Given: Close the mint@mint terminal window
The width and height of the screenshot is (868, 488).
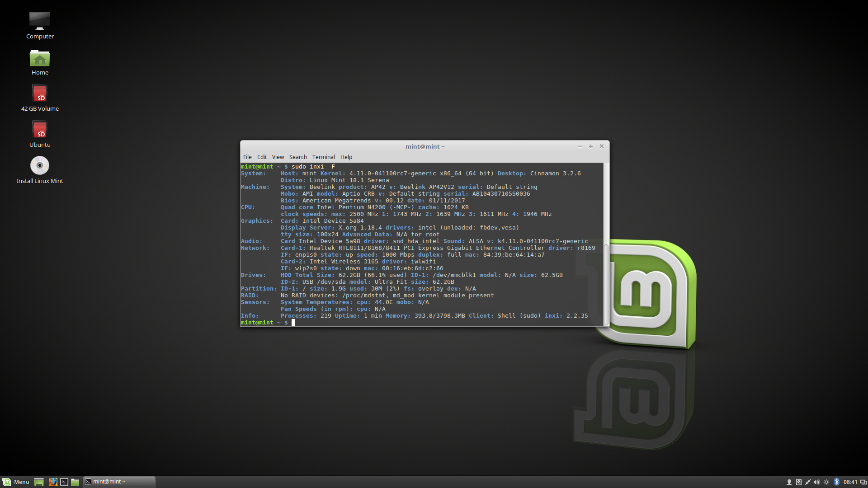Looking at the screenshot, I should click(x=602, y=146).
